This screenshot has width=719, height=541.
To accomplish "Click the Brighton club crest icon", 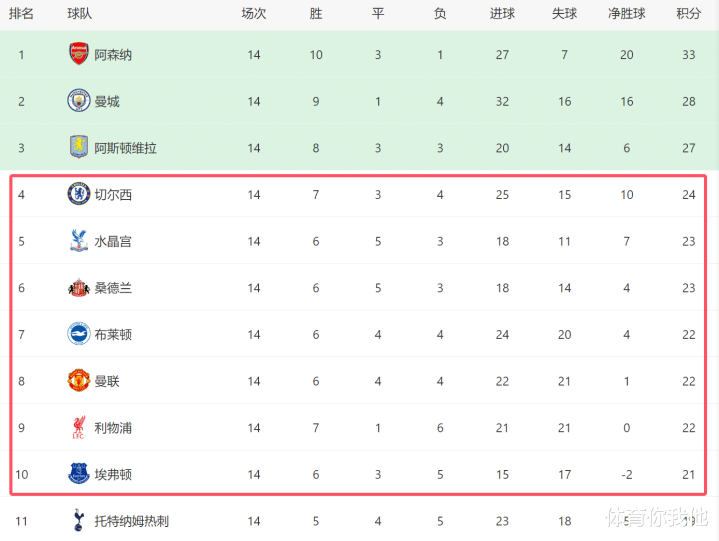I will (x=78, y=334).
